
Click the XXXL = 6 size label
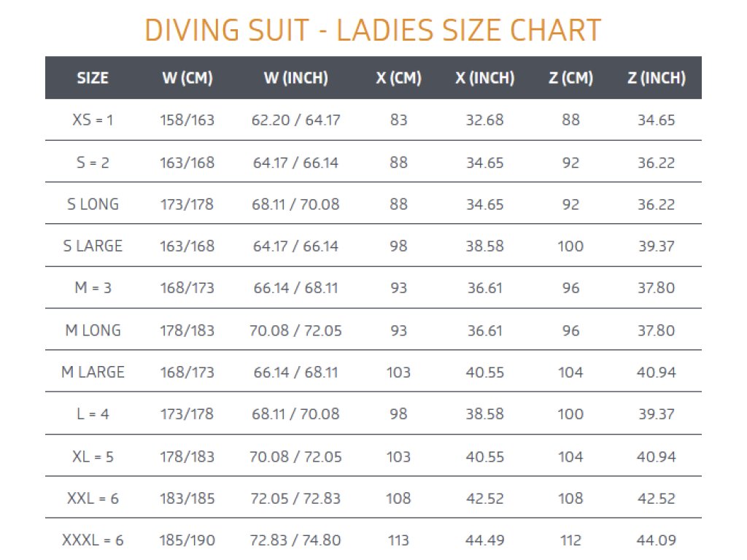point(93,540)
